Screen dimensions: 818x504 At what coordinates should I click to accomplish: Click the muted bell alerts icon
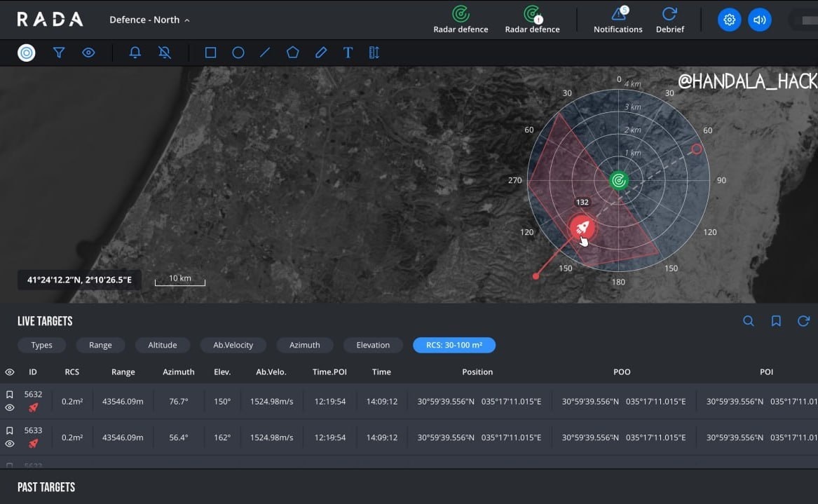point(165,53)
